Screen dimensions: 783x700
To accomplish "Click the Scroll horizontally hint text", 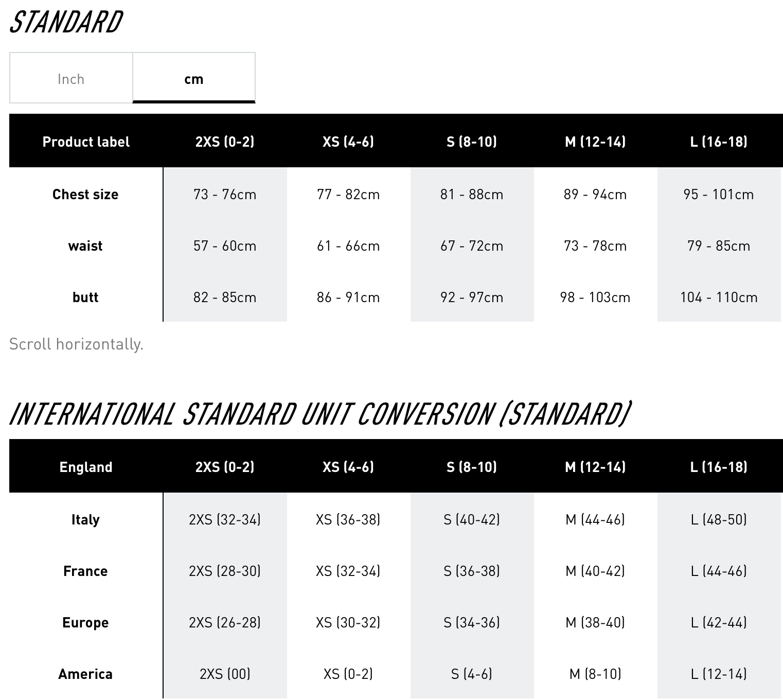I will 76,344.
